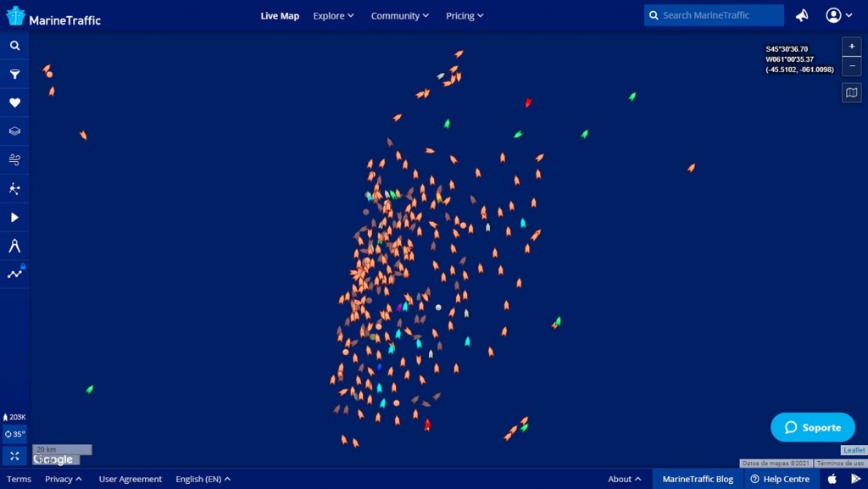
Task: Select the distance measuring compass tool
Action: click(x=14, y=246)
